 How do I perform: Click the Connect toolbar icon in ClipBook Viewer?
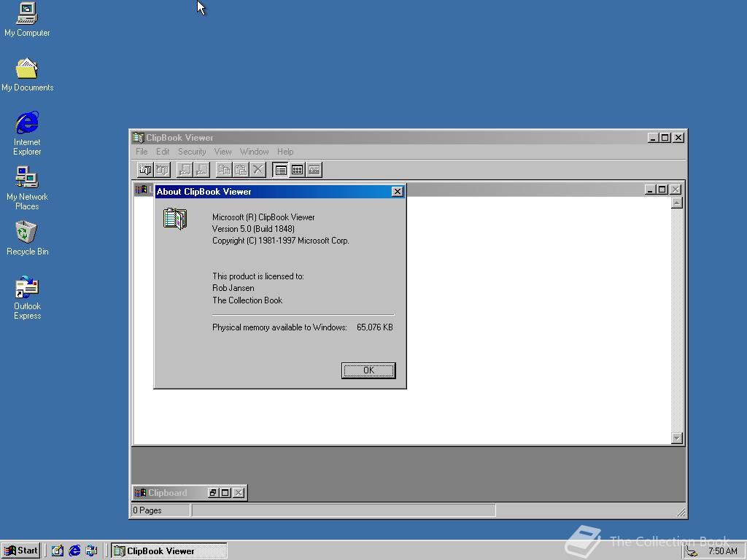click(x=145, y=169)
